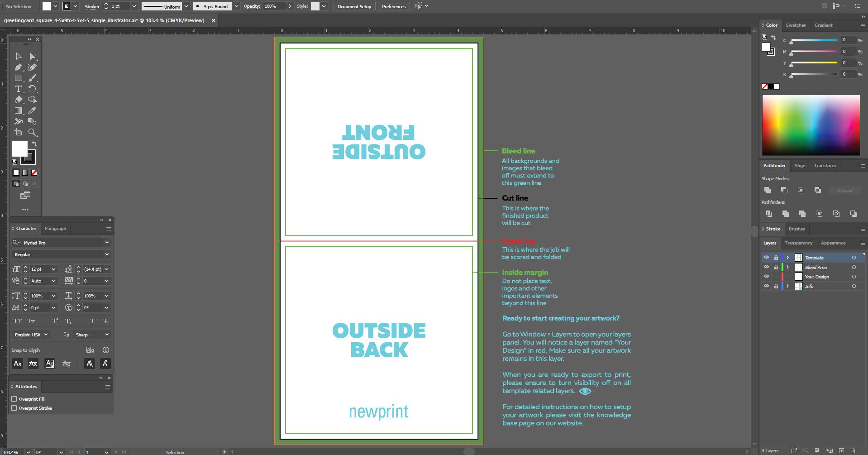Screen dimensions: 868x455
Task: Pick the Eraser tool
Action: [19, 100]
